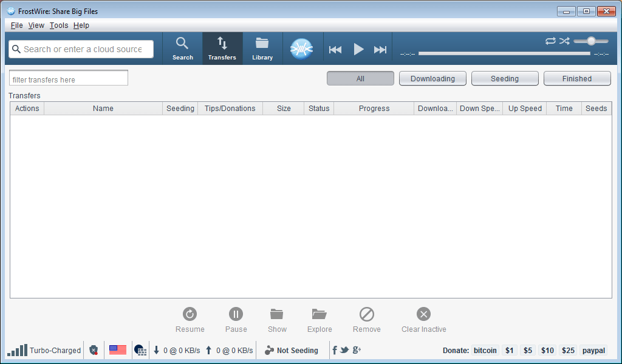
Task: Donate via paypal
Action: point(593,350)
